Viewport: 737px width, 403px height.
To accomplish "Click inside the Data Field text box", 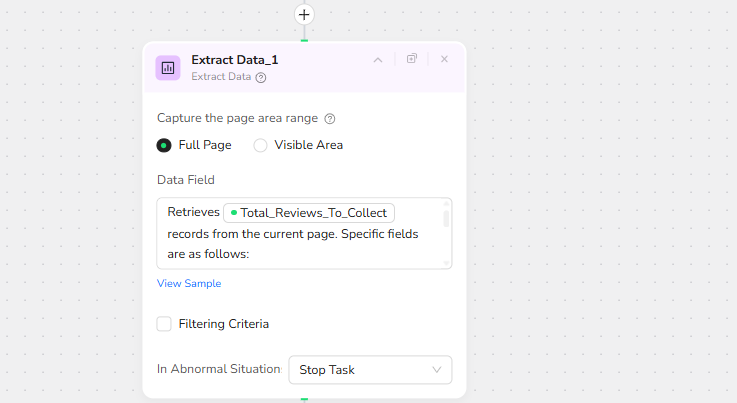I will [x=300, y=245].
